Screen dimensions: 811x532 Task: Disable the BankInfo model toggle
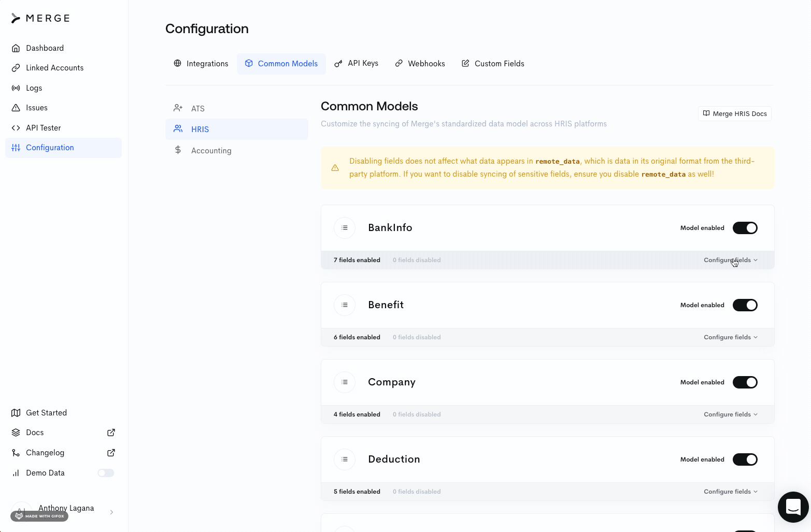pos(745,228)
